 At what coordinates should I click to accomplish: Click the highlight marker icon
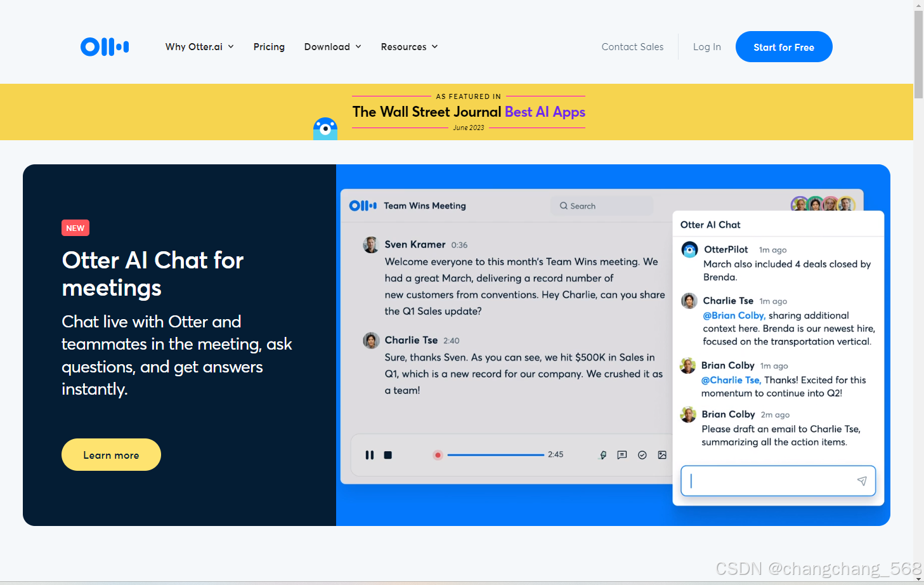point(603,455)
